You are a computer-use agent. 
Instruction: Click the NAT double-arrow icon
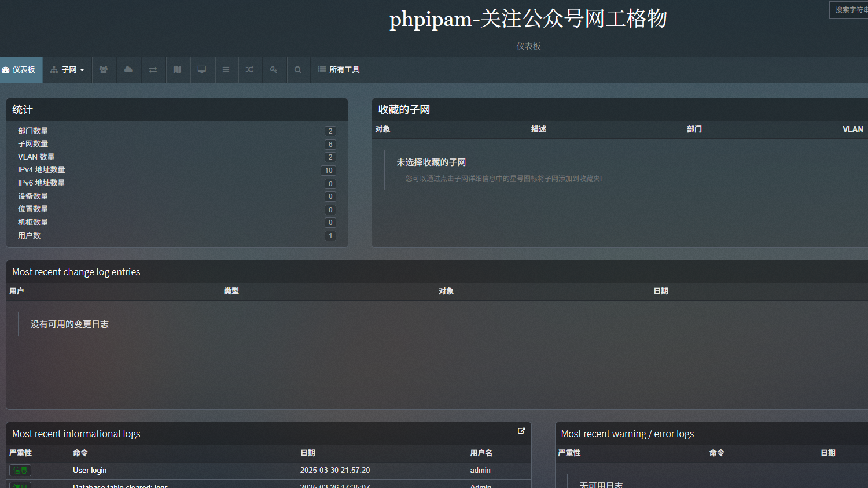[x=153, y=69]
